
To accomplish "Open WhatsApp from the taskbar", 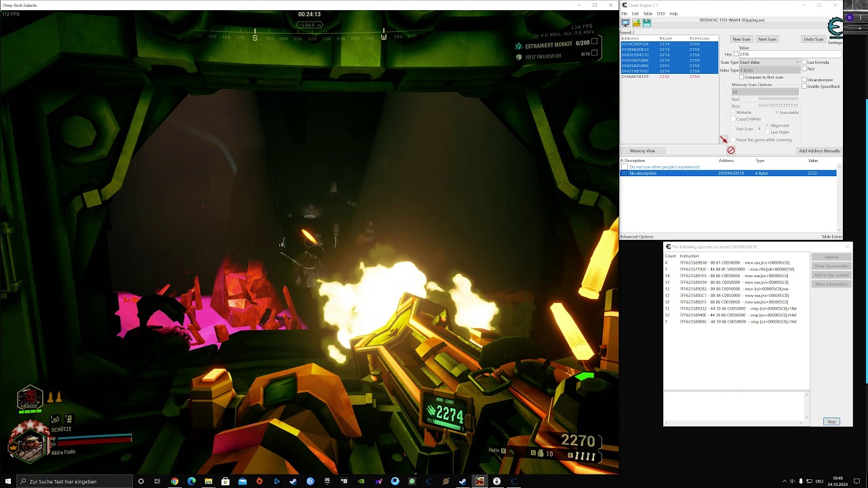I will point(412,481).
